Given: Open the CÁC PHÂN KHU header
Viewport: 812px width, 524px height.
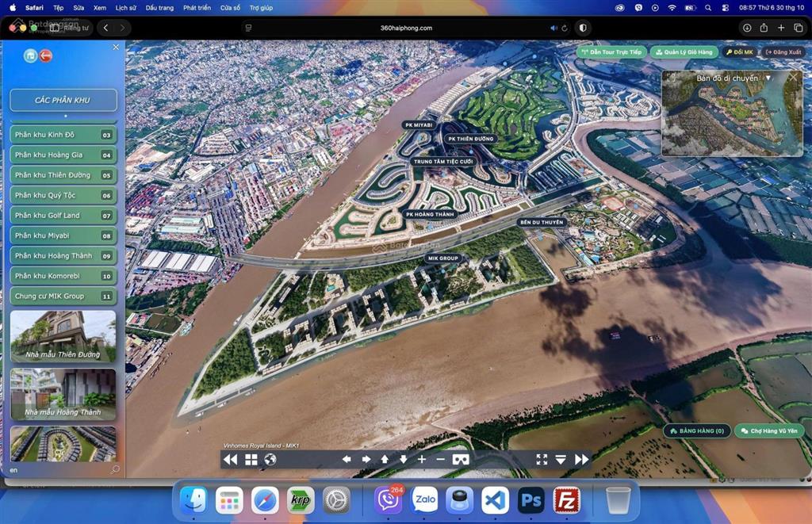Looking at the screenshot, I should [63, 101].
